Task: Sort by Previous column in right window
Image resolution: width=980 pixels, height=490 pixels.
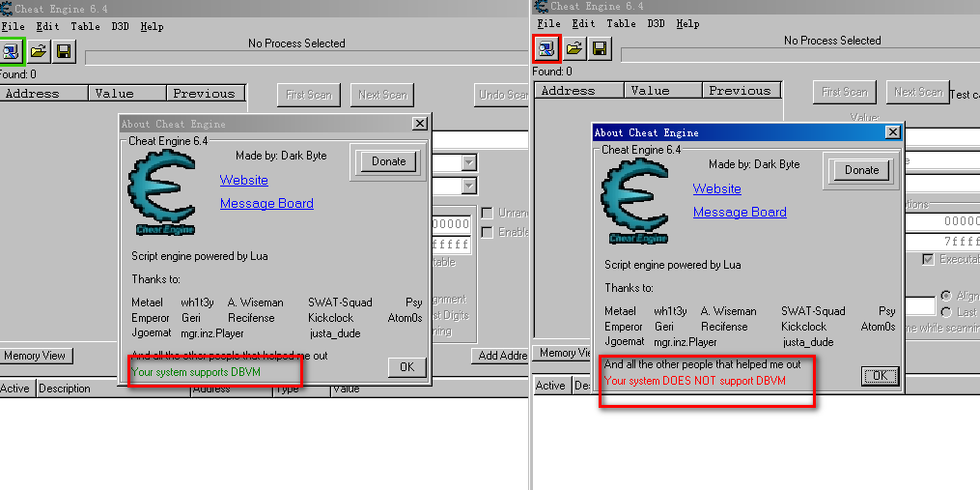Action: (x=742, y=91)
